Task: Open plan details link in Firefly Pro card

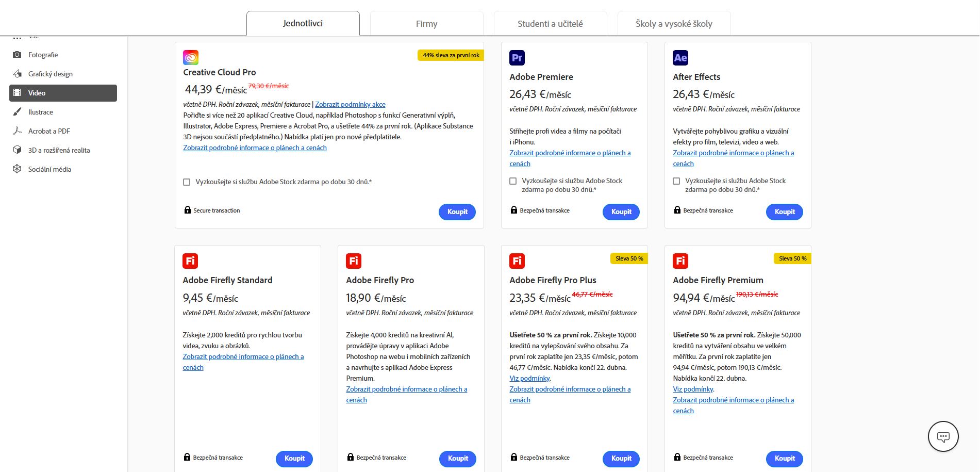Action: (406, 395)
